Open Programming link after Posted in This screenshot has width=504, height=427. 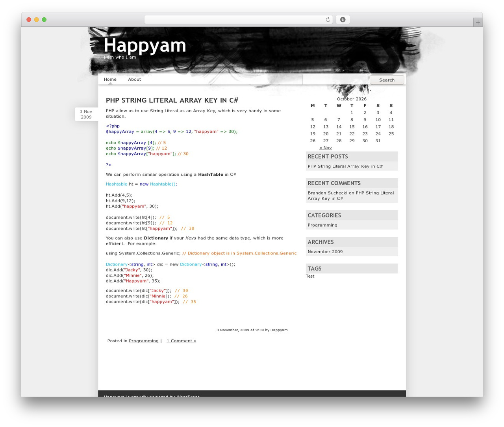click(144, 341)
